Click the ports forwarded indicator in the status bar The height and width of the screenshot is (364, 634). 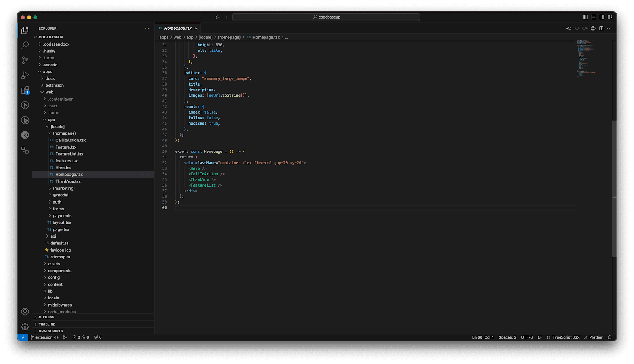coord(98,337)
